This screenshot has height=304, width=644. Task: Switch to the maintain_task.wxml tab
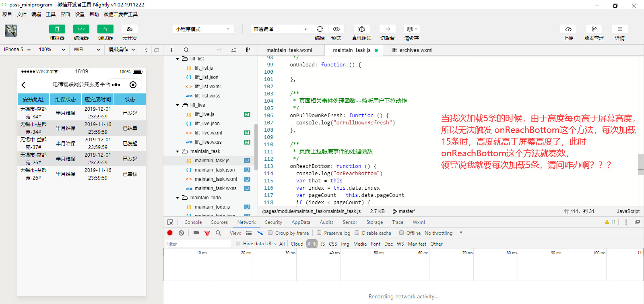tap(289, 50)
